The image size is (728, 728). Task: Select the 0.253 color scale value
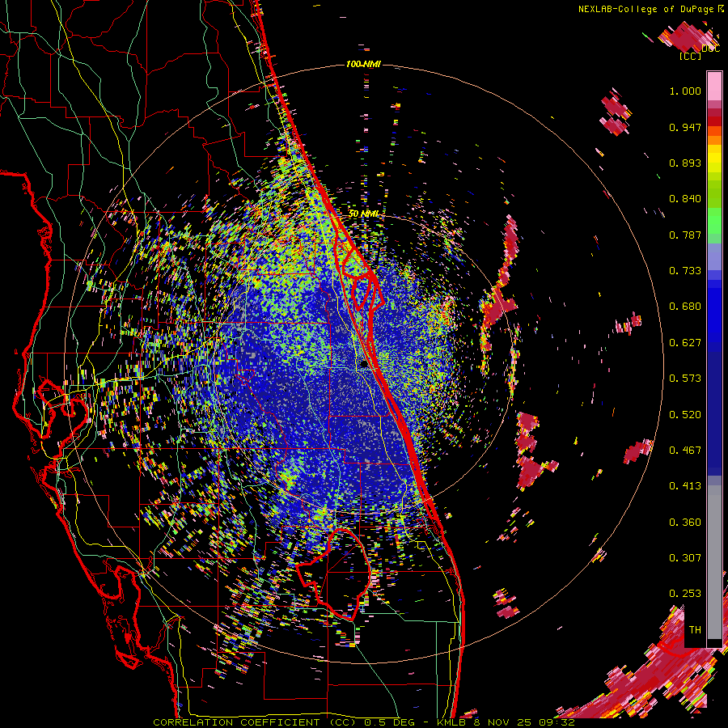pyautogui.click(x=685, y=594)
